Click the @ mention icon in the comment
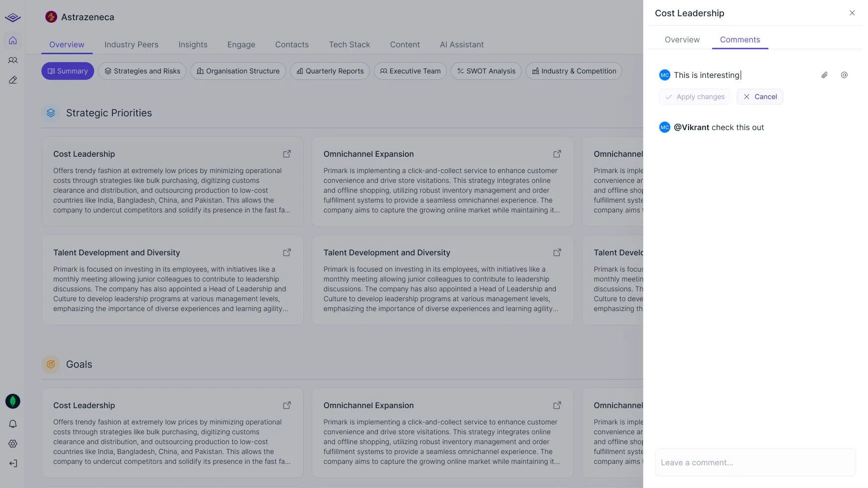The width and height of the screenshot is (868, 488). [x=844, y=75]
